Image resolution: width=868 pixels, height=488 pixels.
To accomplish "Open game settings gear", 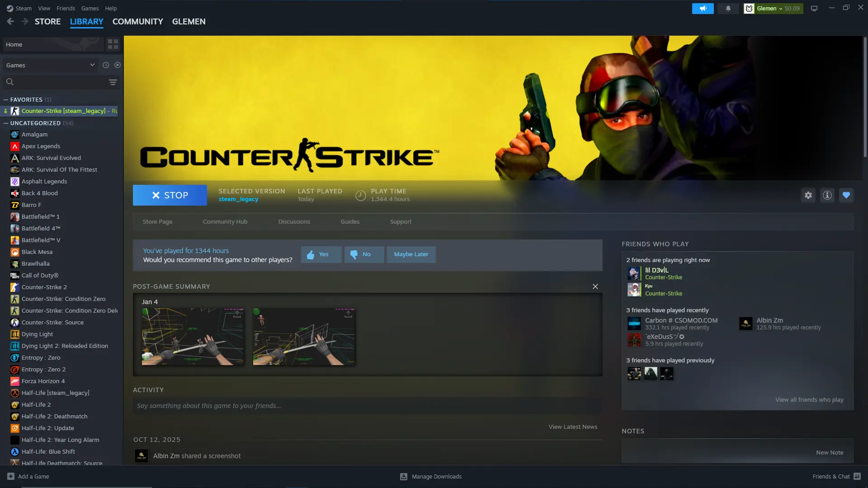I will tap(808, 195).
